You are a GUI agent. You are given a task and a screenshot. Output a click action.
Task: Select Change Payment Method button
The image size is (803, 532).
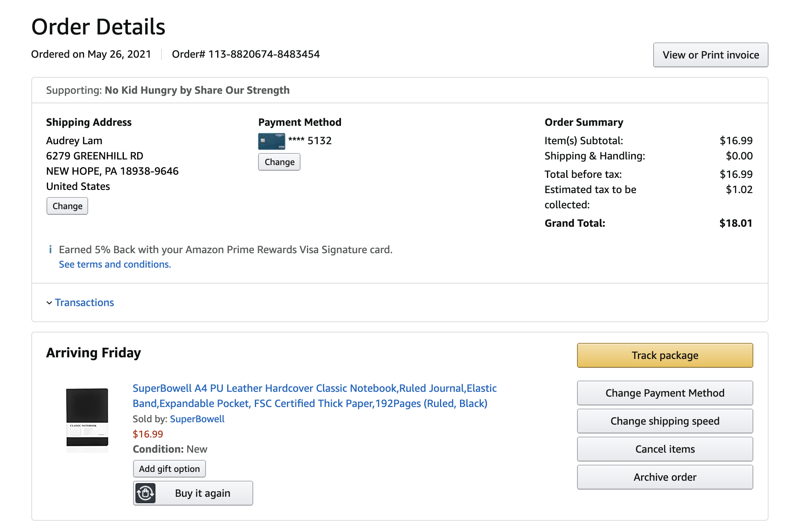click(665, 393)
